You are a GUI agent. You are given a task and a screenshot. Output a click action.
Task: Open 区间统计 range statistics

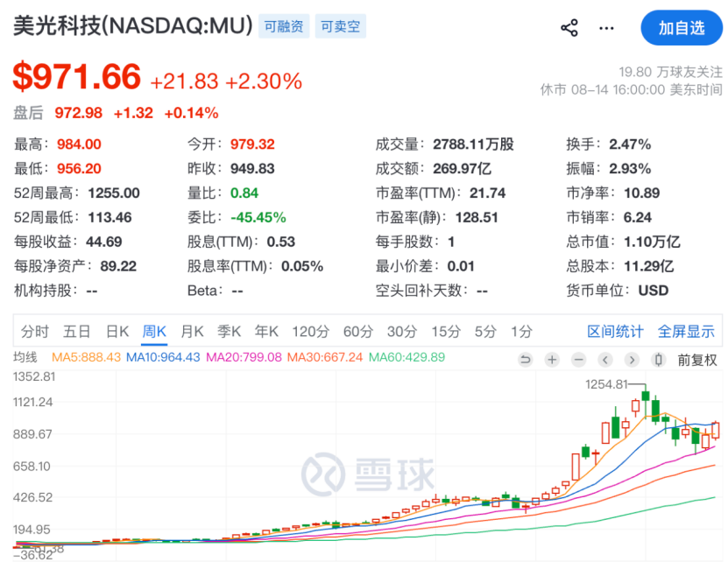[615, 332]
